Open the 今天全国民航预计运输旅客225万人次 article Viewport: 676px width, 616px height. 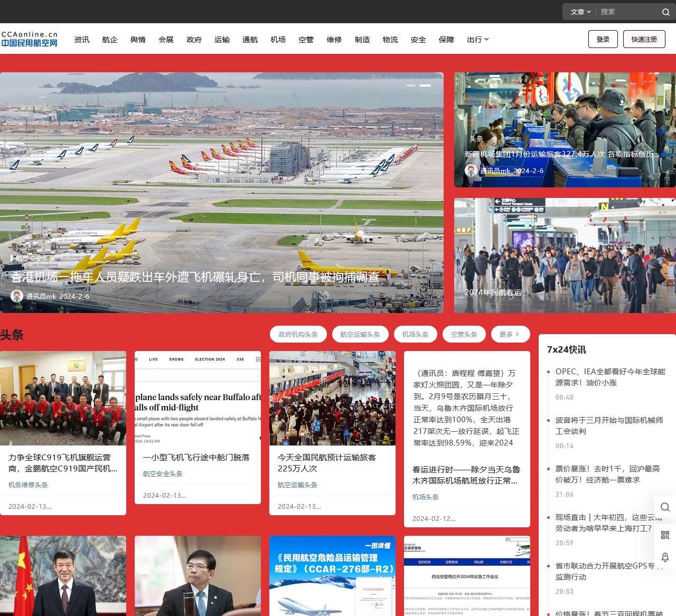click(327, 463)
